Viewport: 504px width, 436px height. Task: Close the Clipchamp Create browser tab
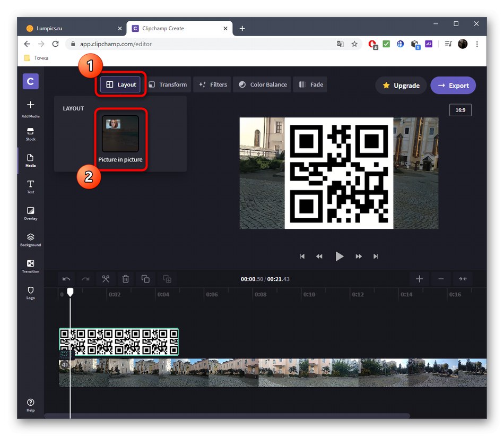tap(225, 28)
